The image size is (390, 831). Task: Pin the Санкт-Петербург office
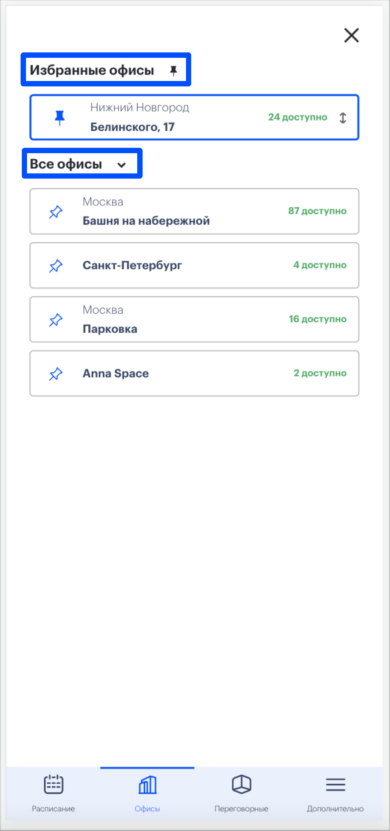point(56,266)
